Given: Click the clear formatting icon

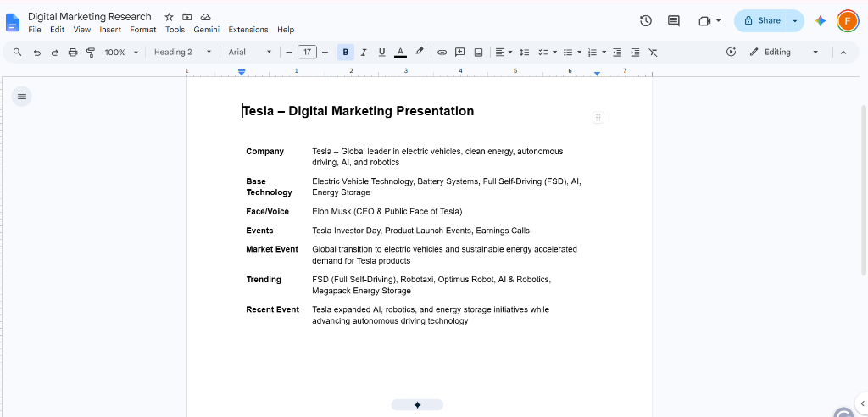Looking at the screenshot, I should (654, 52).
